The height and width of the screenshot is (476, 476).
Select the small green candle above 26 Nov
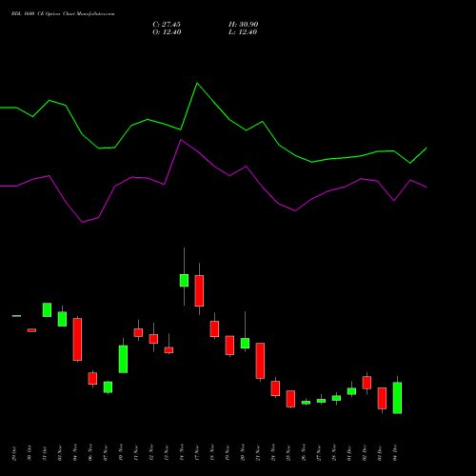coord(306,403)
